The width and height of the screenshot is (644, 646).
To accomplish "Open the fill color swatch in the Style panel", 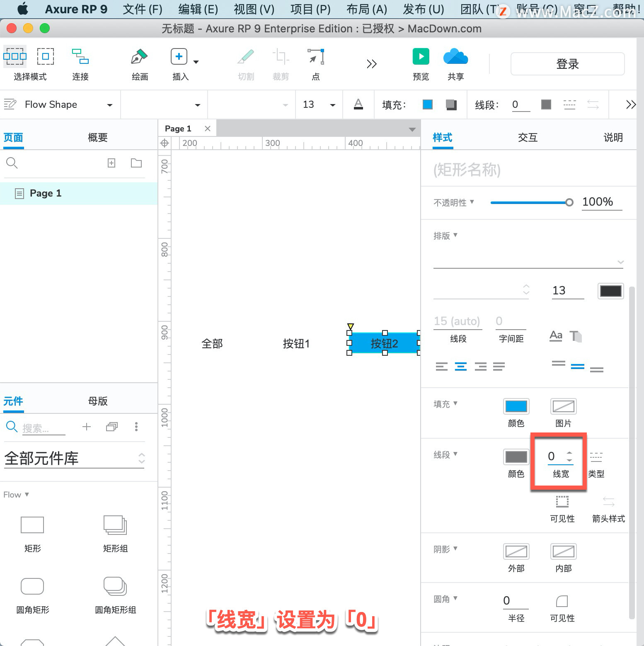I will coord(516,406).
